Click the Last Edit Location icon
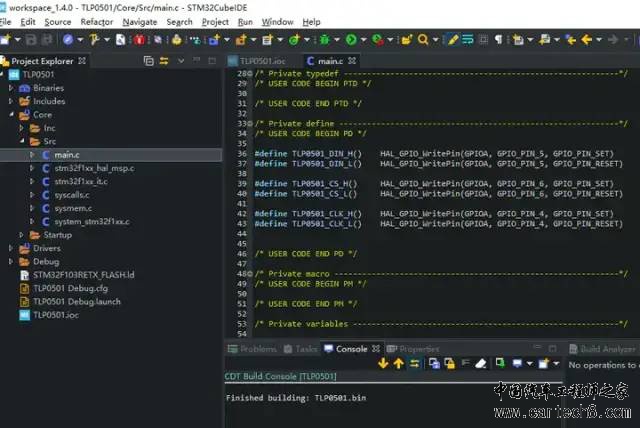 (570, 40)
